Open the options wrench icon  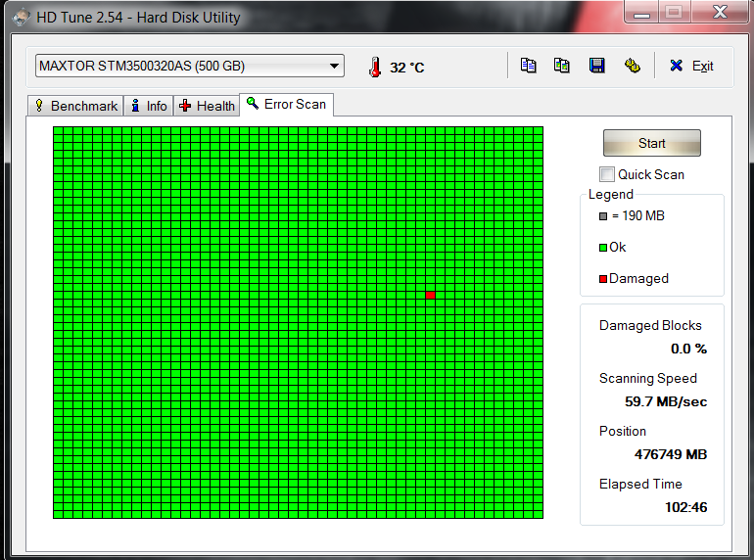coord(632,66)
